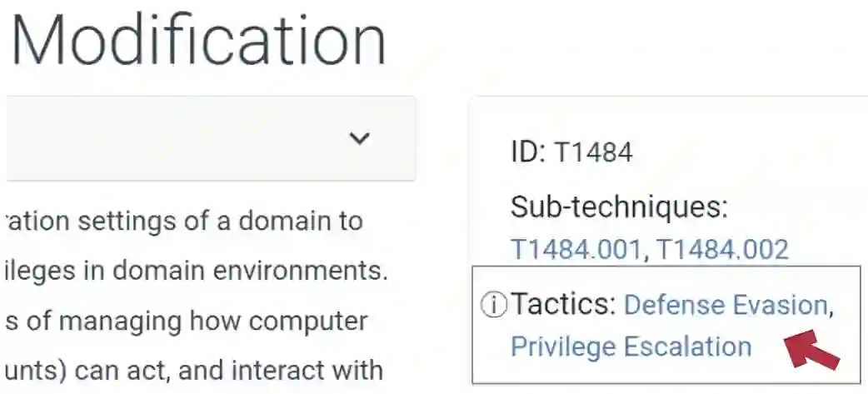Click the Sub-techniques label
Image resolution: width=868 pixels, height=394 pixels.
pyautogui.click(x=619, y=207)
